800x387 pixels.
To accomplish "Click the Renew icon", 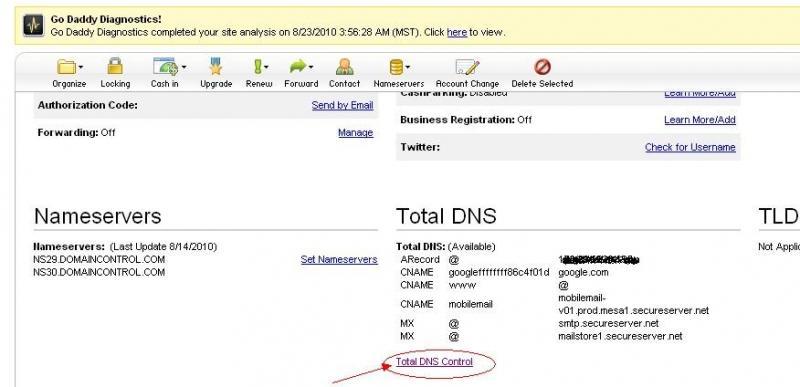I will pos(258,66).
